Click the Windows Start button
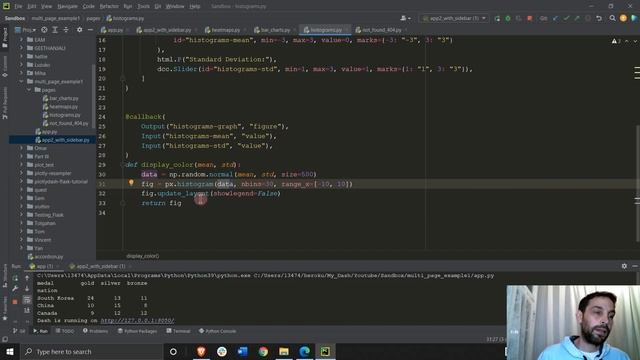 (x=9, y=351)
